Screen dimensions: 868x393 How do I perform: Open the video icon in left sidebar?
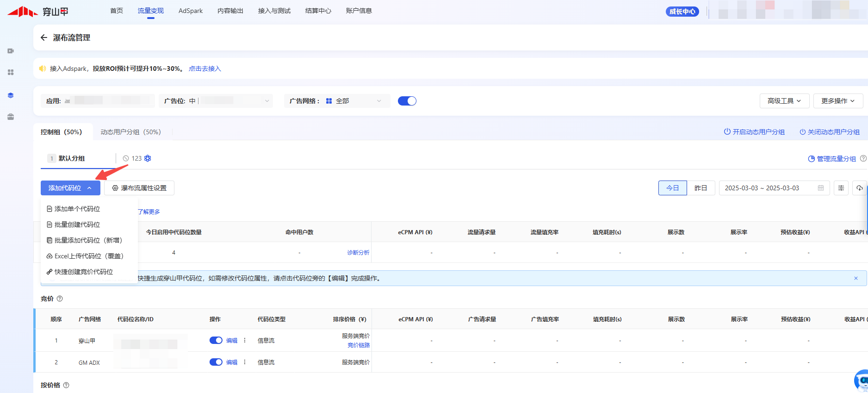pyautogui.click(x=11, y=51)
